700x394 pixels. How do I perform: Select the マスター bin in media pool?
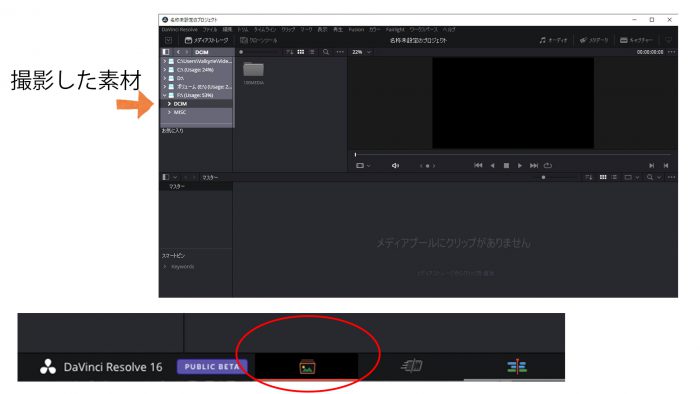pos(177,187)
